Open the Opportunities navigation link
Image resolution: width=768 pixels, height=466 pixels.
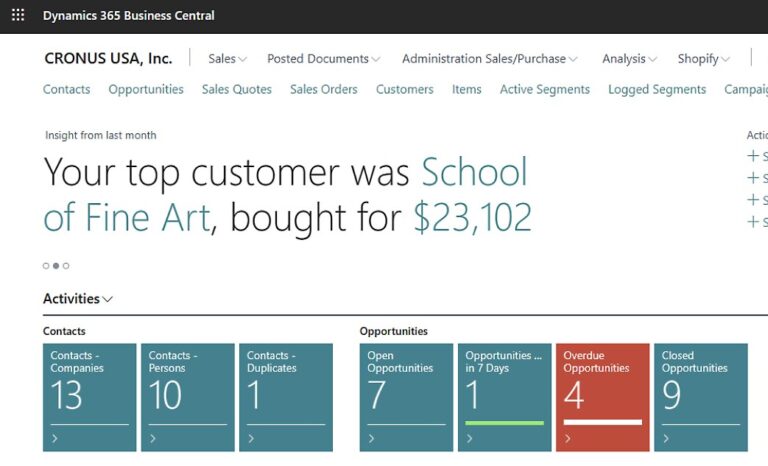(146, 89)
